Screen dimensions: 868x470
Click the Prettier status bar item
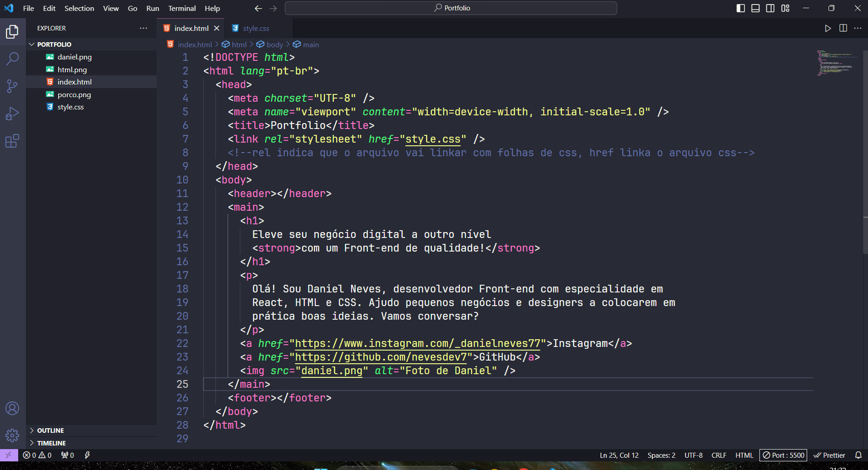(829, 455)
